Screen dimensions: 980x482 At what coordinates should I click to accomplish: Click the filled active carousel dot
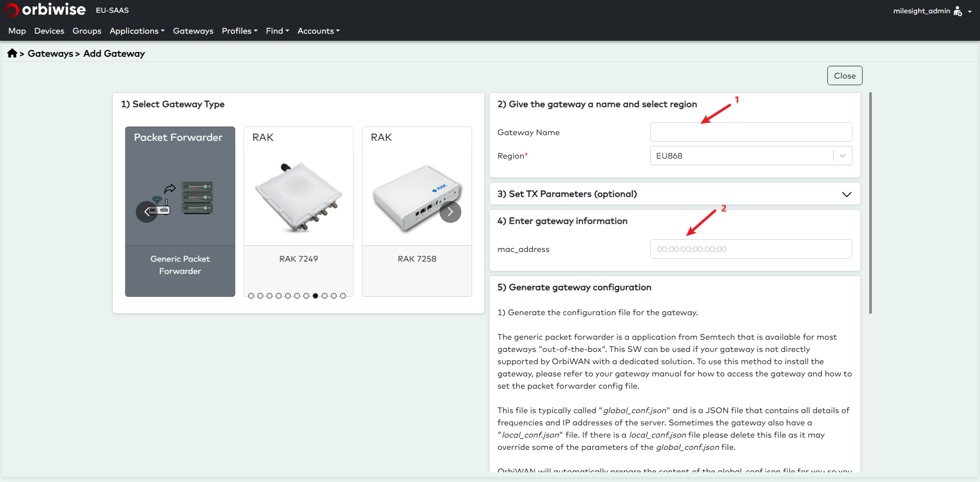[x=315, y=296]
